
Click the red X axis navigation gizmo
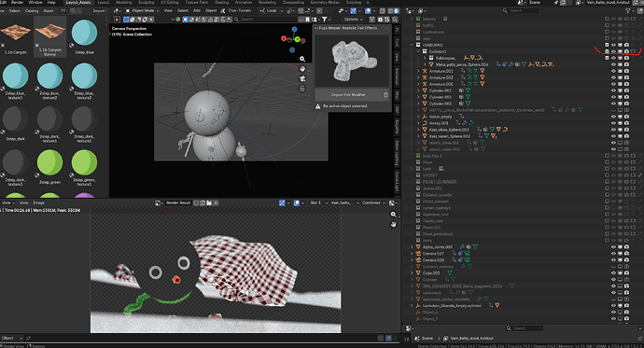(284, 38)
